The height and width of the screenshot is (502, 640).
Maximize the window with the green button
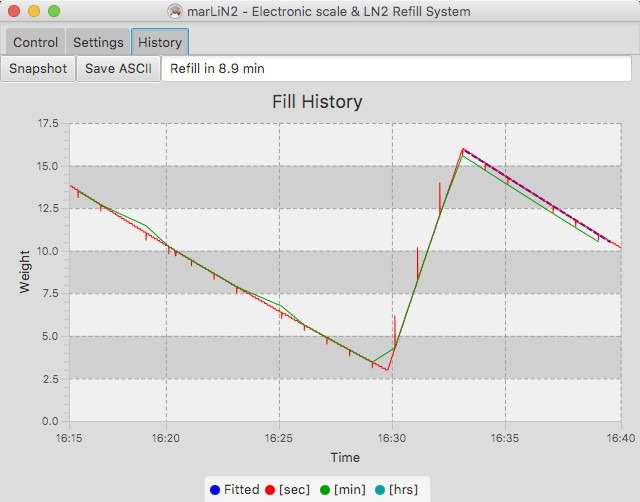(x=54, y=12)
